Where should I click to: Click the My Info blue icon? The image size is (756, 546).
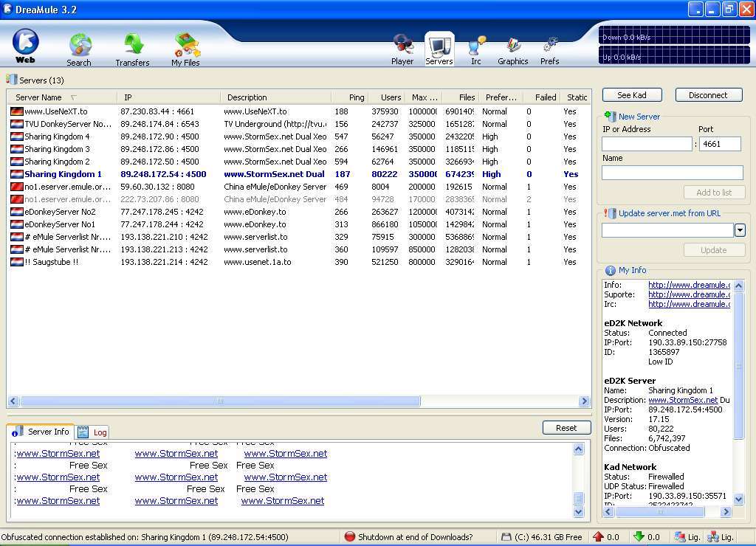coord(610,270)
